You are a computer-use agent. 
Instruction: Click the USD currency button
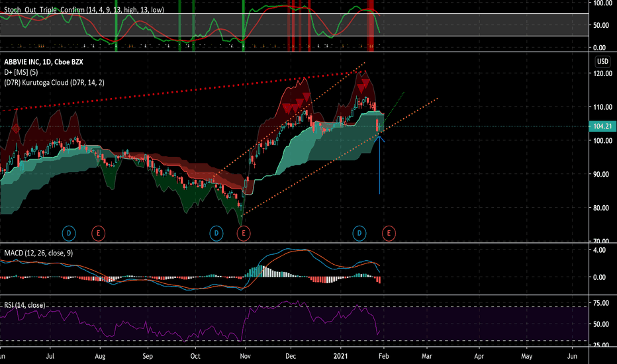(602, 62)
